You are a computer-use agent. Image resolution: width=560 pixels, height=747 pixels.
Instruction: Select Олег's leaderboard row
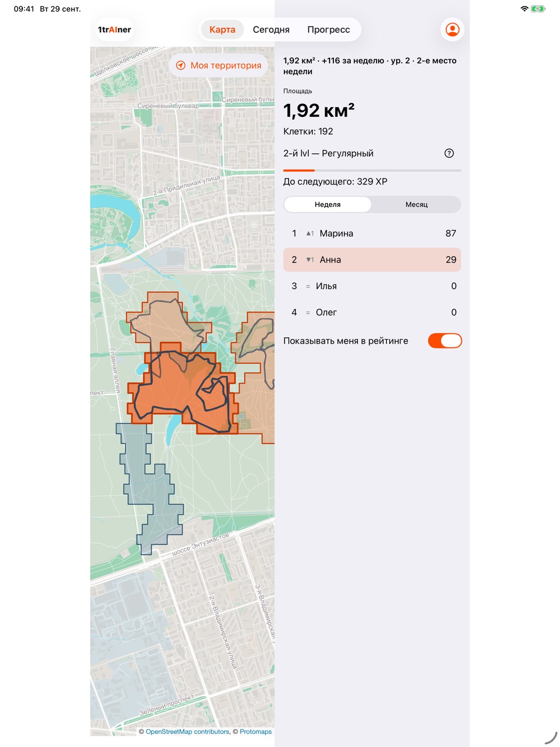(x=372, y=312)
